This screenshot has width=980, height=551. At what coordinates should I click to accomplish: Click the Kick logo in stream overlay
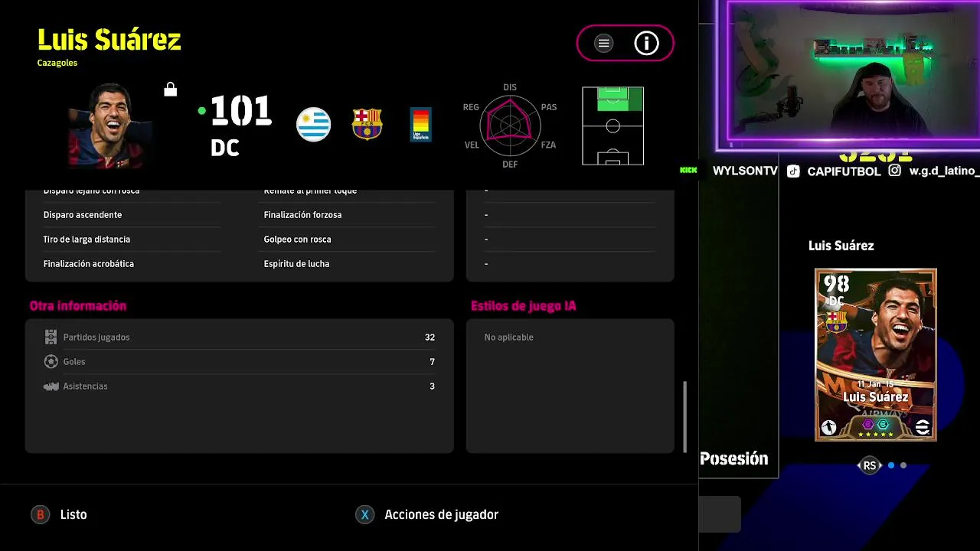point(688,171)
